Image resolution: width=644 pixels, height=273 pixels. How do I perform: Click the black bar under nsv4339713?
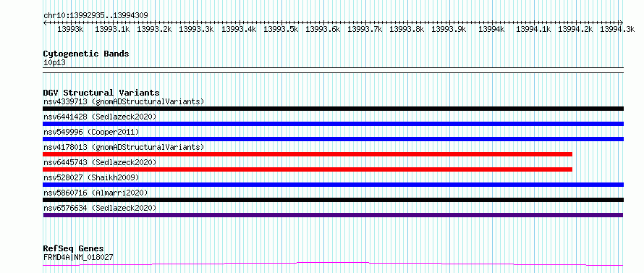333,109
